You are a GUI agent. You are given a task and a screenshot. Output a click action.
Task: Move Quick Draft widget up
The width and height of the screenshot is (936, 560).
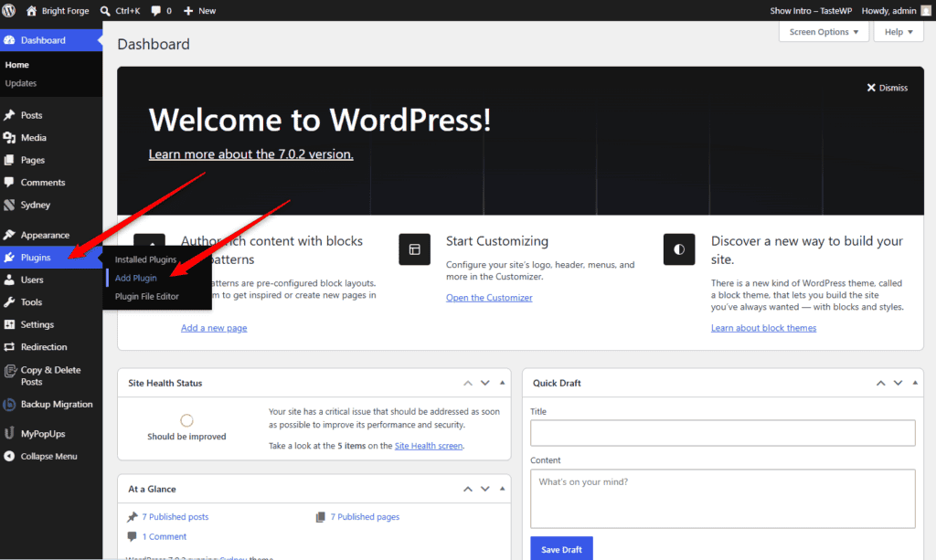coord(880,383)
